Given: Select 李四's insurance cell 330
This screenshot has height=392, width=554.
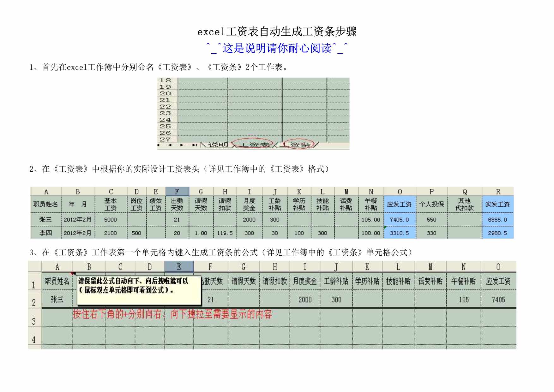Looking at the screenshot, I should [431, 233].
